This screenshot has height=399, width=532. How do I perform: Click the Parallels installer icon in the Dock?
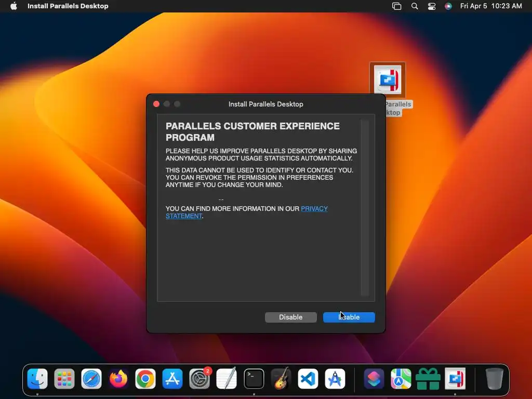tap(455, 379)
